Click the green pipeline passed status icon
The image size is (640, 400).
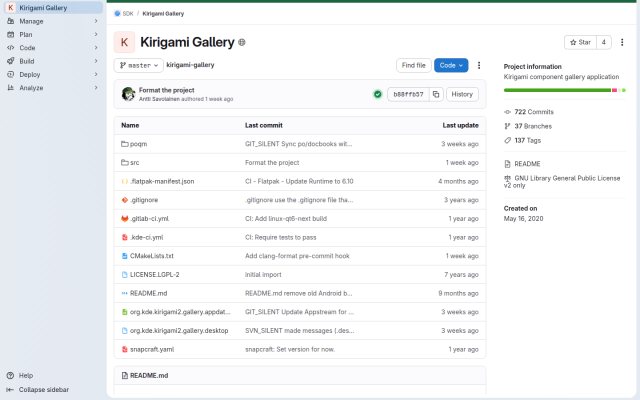(x=378, y=94)
